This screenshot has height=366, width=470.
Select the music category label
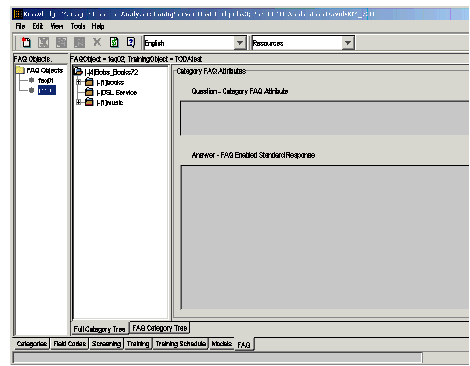tap(110, 102)
